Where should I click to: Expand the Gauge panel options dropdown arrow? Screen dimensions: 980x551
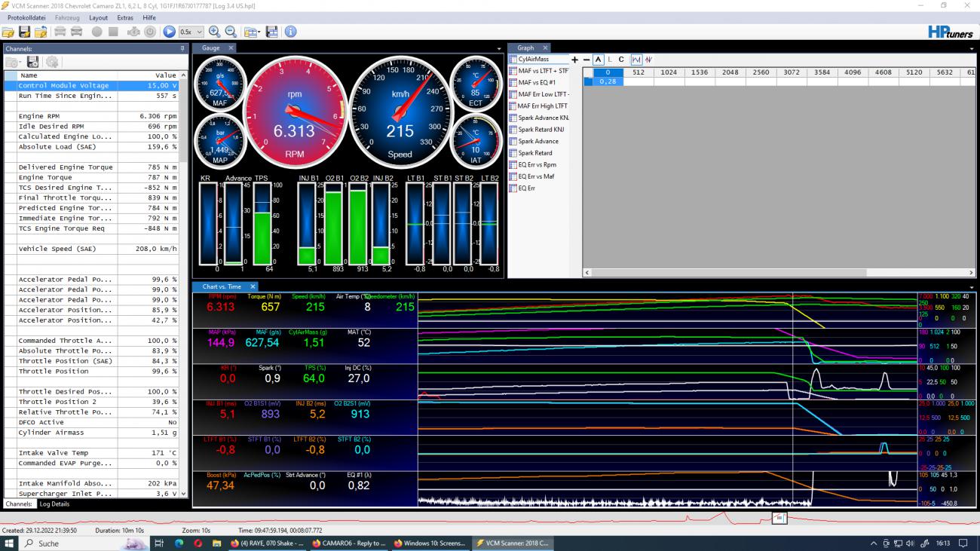(x=498, y=49)
